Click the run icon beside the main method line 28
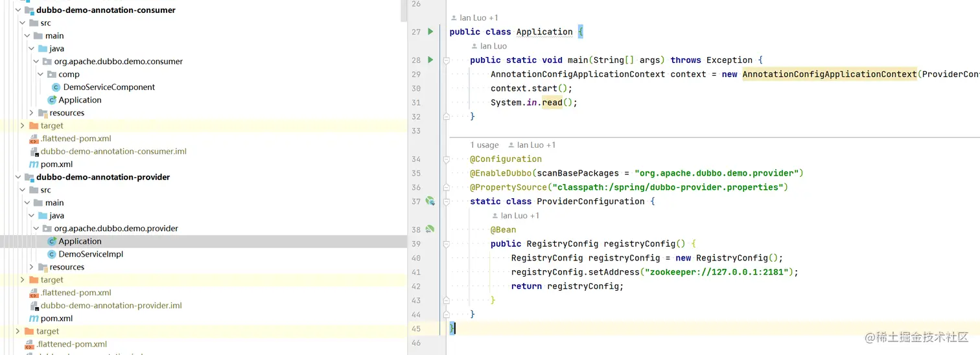980x355 pixels. [430, 60]
